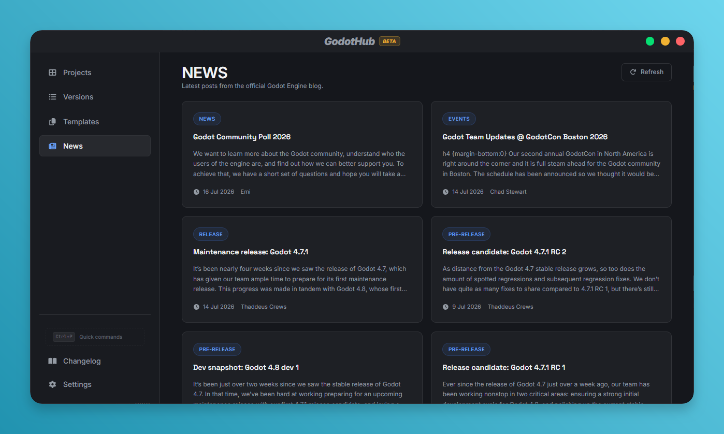This screenshot has width=724, height=434.
Task: Click clock icon beside 9 Jul 2026
Action: 446,307
